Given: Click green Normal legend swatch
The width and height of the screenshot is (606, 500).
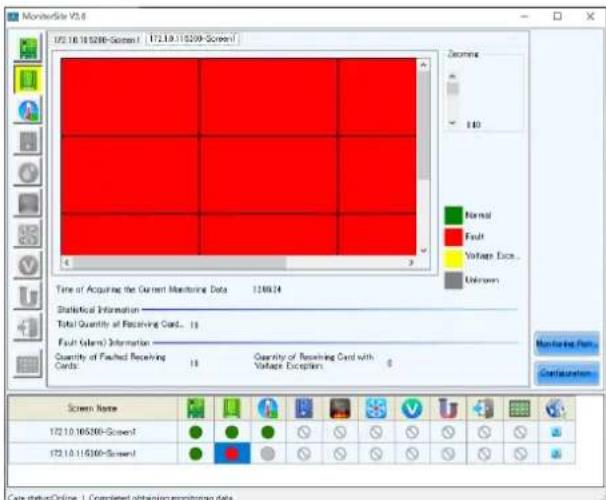Looking at the screenshot, I should coord(453,215).
